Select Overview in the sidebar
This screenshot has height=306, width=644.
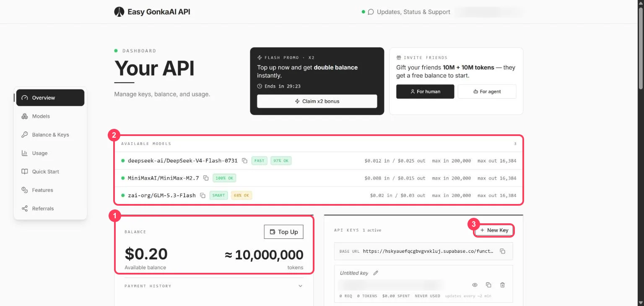click(x=50, y=98)
